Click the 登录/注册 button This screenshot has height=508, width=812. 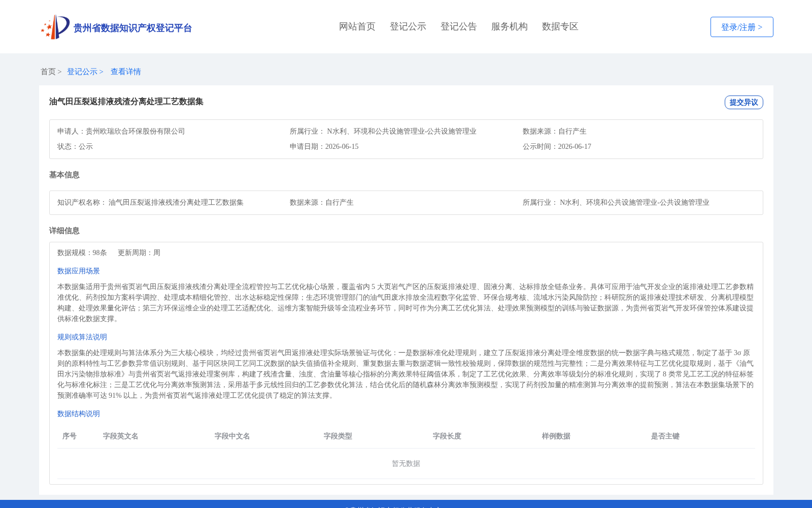tap(741, 27)
